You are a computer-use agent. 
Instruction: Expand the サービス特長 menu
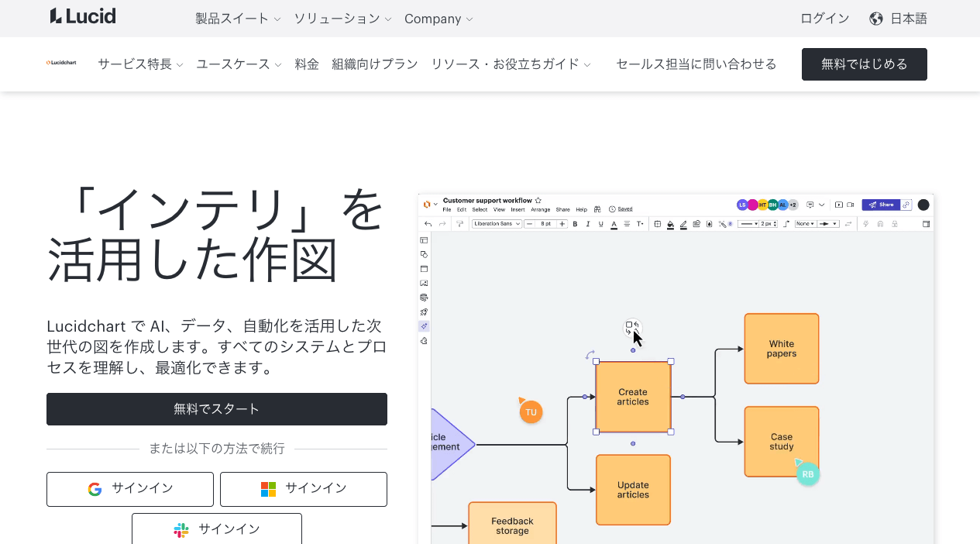(140, 64)
